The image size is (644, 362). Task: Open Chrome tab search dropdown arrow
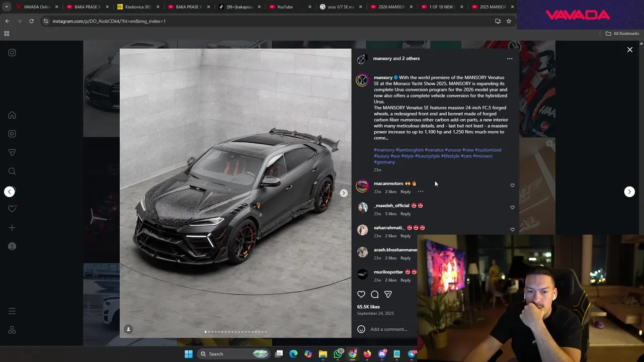coord(6,7)
